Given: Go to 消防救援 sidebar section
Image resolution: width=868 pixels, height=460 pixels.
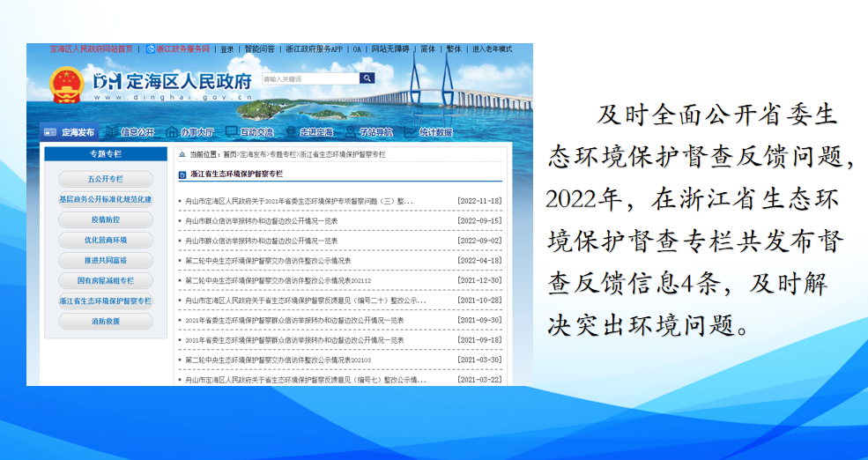Looking at the screenshot, I should [x=105, y=322].
